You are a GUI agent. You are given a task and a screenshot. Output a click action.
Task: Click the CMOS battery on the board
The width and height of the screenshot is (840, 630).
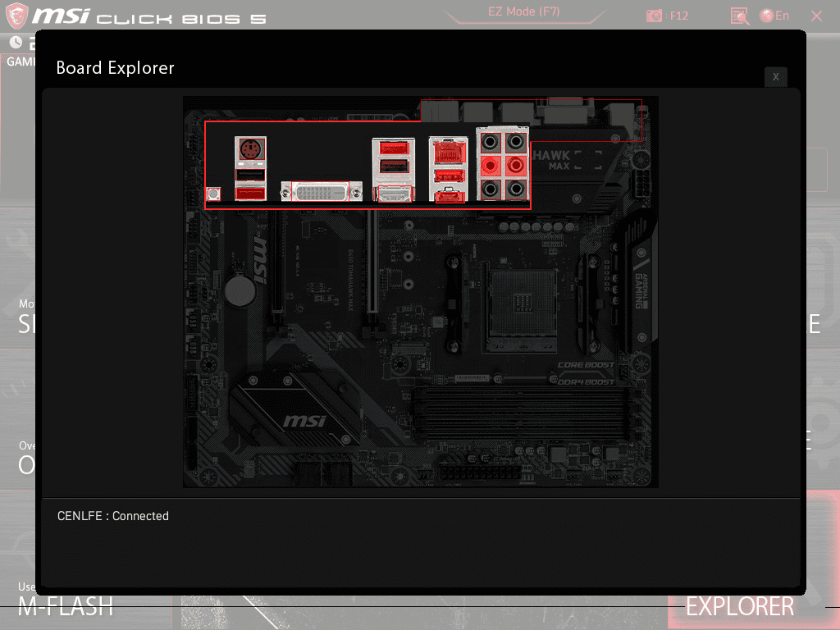coord(240,291)
